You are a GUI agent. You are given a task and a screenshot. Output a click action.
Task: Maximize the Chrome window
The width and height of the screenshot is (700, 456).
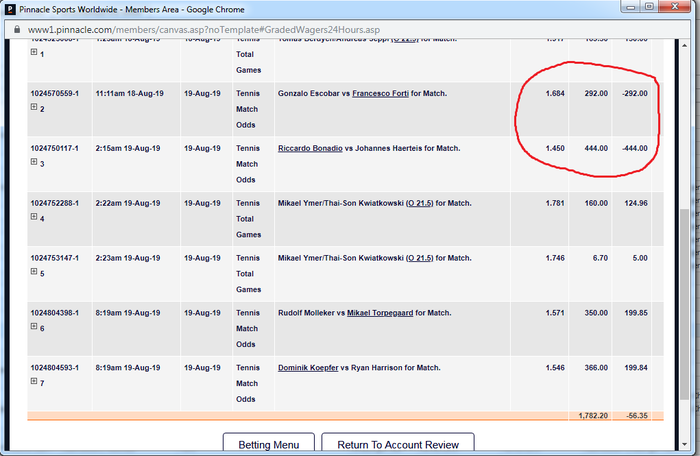click(649, 7)
